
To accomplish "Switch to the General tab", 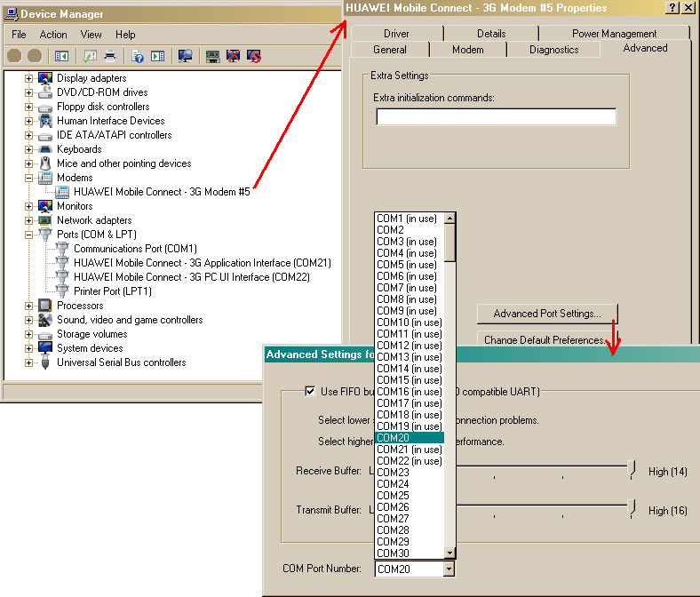I will [x=390, y=50].
